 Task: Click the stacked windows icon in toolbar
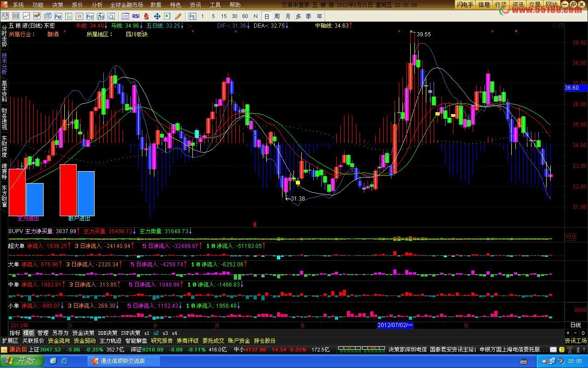[x=48, y=16]
